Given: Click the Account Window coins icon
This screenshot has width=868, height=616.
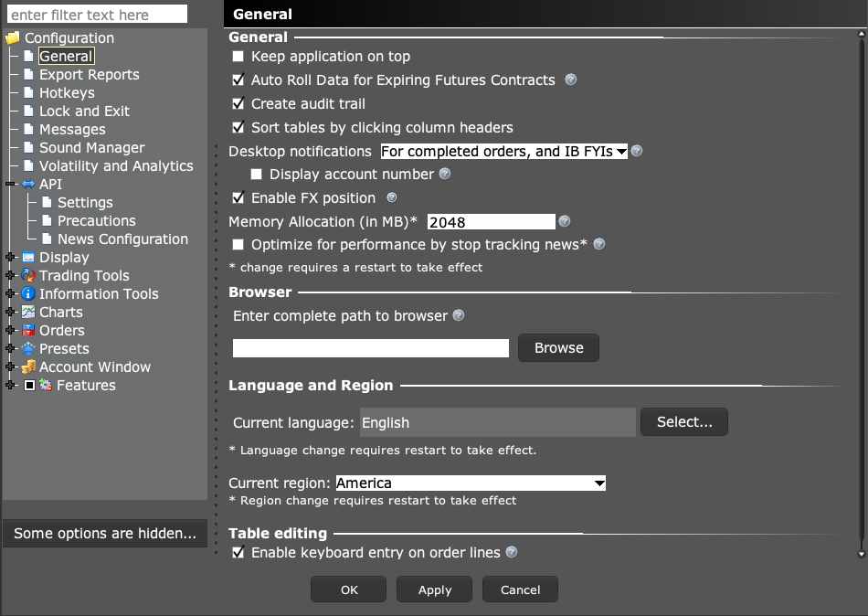Looking at the screenshot, I should pos(28,366).
